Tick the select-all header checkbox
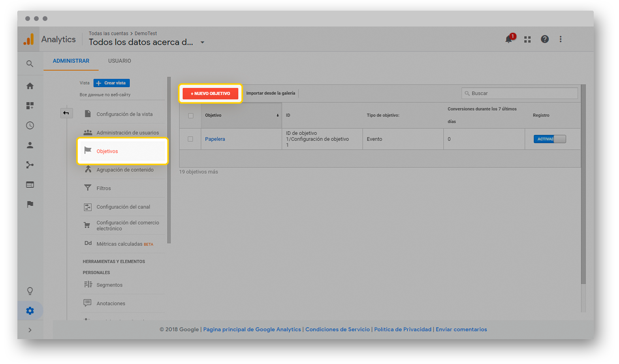619x364 pixels. point(191,116)
